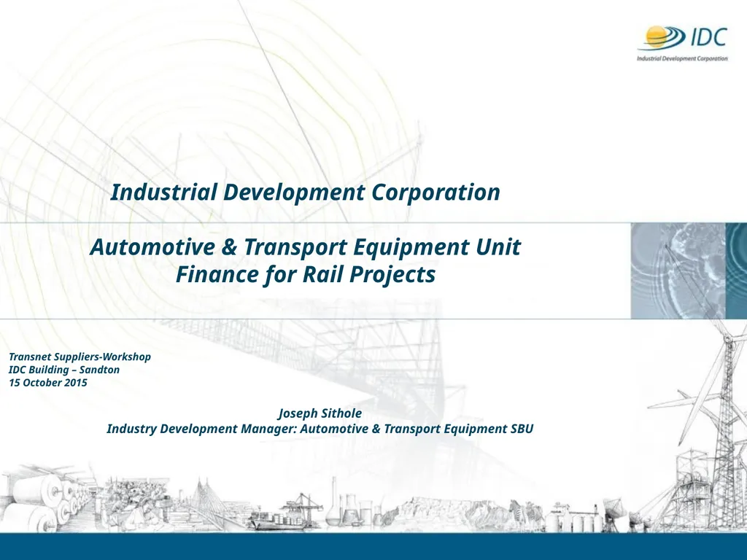Click the IDC logo in the corner

pos(683,43)
